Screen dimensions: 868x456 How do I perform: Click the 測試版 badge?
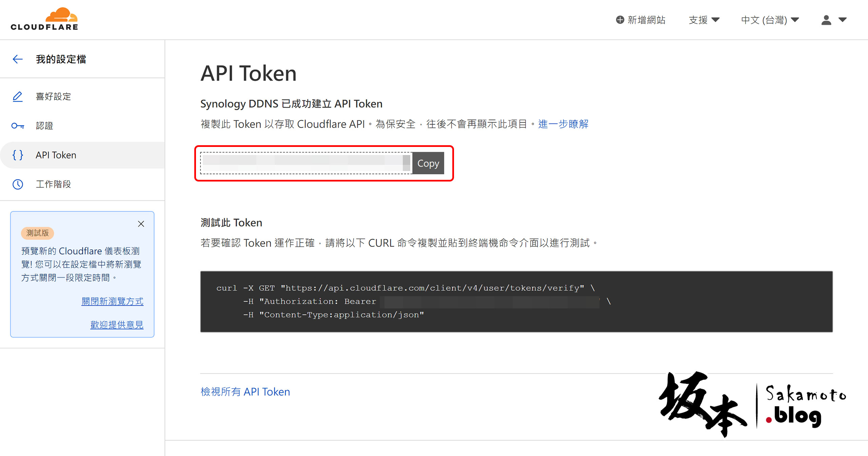pyautogui.click(x=38, y=233)
